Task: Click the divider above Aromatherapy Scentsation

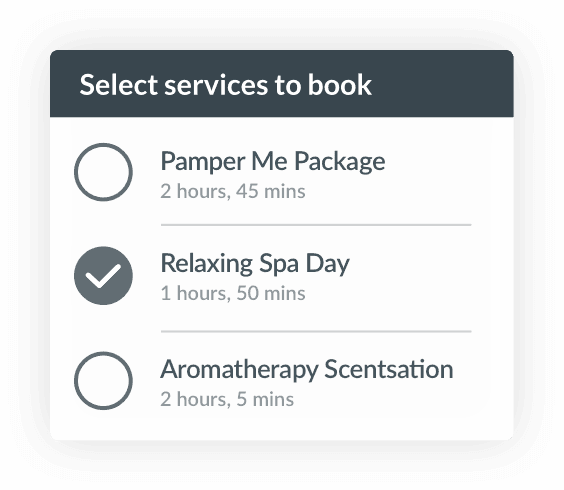Action: point(316,331)
